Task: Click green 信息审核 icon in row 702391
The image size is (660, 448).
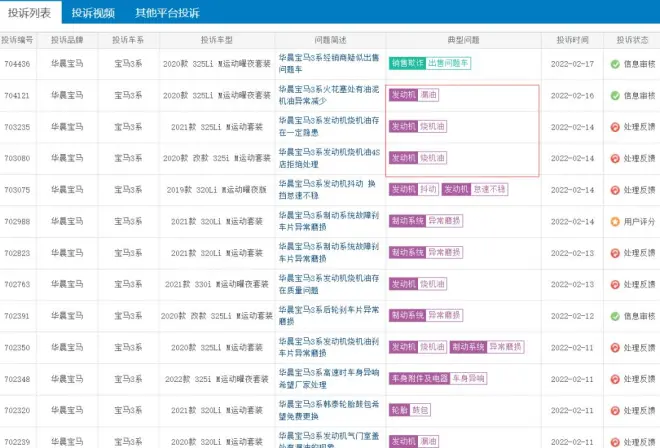Action: pos(615,316)
